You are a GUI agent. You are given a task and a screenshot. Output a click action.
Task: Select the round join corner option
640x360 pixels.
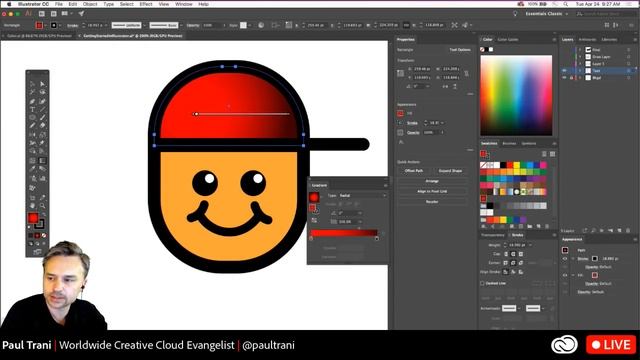513,263
